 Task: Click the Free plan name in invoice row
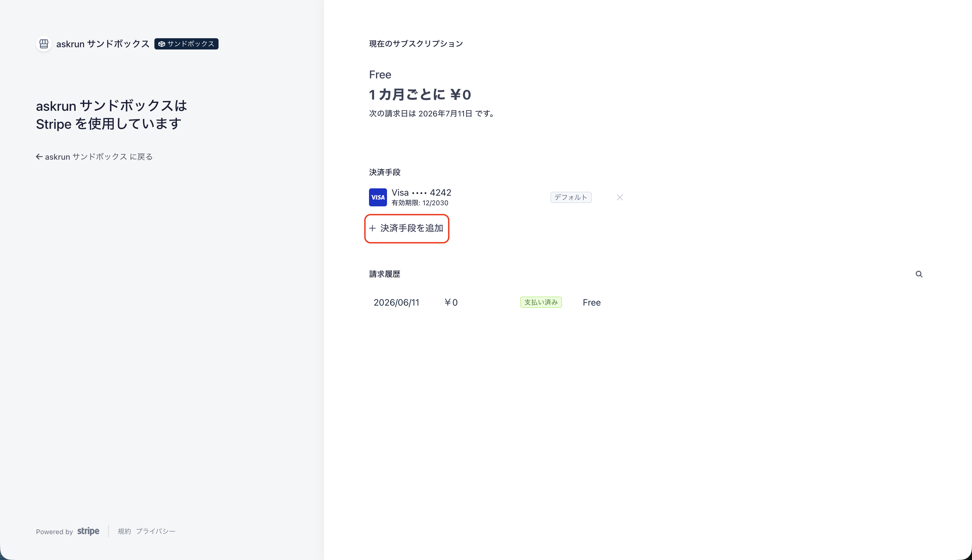coord(591,302)
